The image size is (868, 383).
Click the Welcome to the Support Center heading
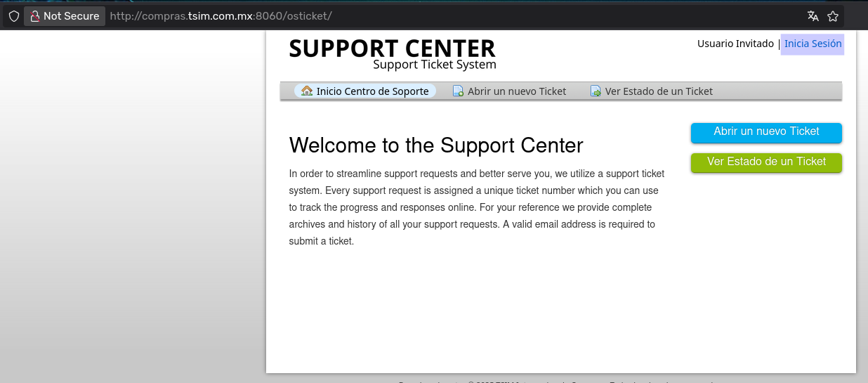(436, 145)
